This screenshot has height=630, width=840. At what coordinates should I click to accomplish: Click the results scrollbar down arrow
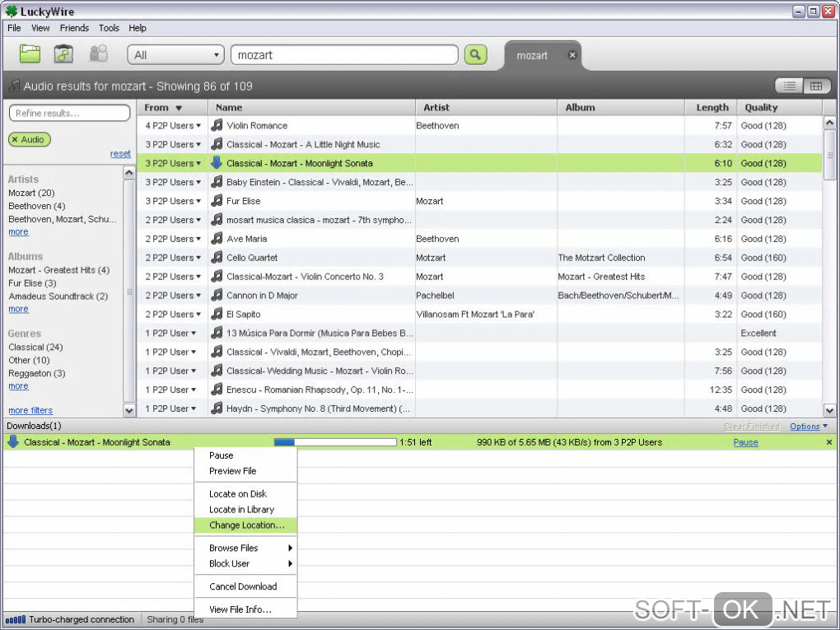[829, 410]
